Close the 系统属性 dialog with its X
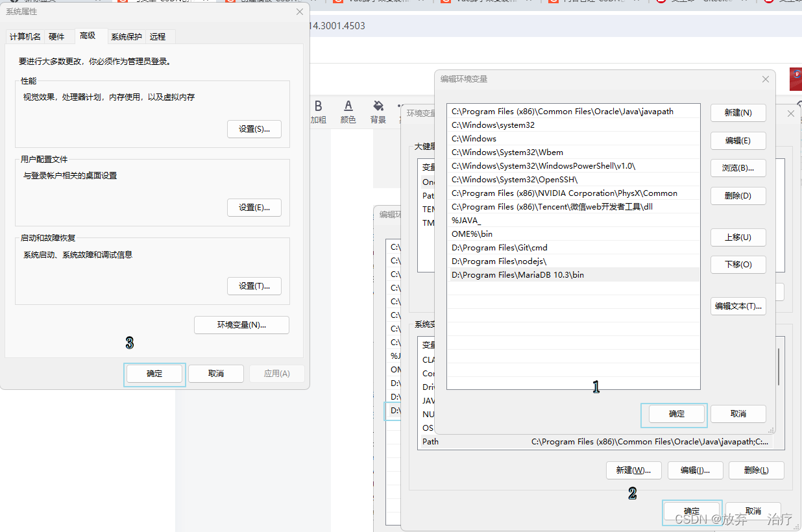This screenshot has height=532, width=802. pyautogui.click(x=299, y=12)
